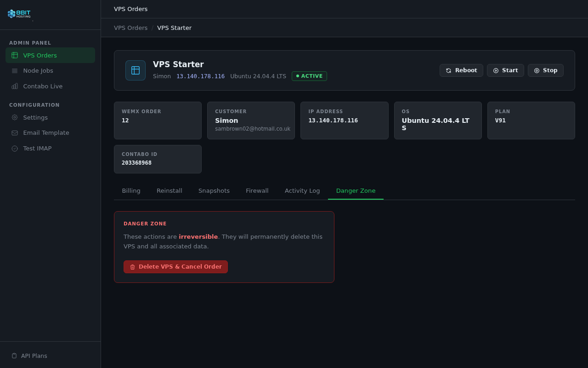The width and height of the screenshot is (588, 368).
Task: Click the VPS Starter header table icon
Action: point(136,70)
